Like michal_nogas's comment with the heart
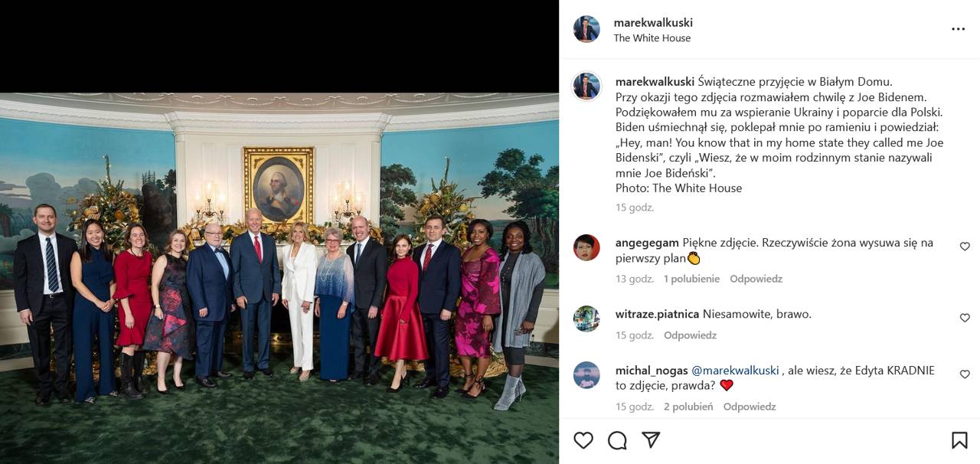This screenshot has width=980, height=464. [x=965, y=374]
